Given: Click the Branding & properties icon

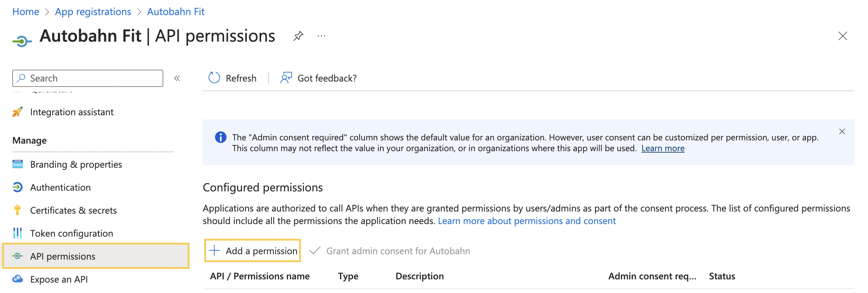Looking at the screenshot, I should click(x=17, y=164).
